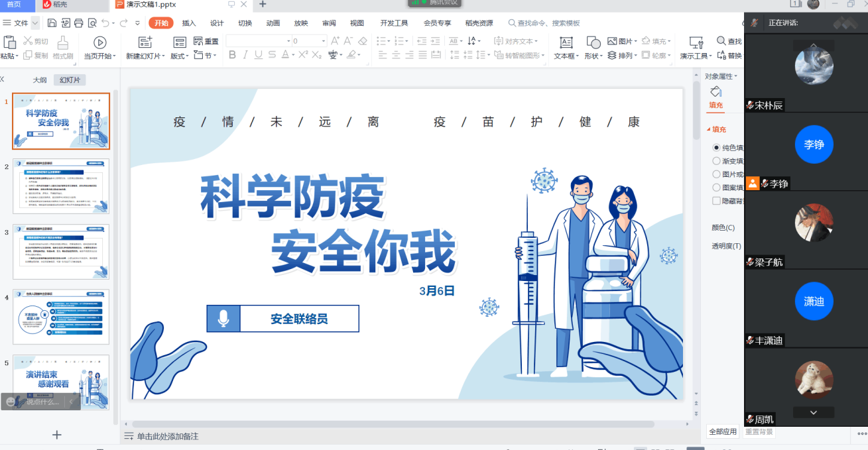Open a new document tab with plus
The image size is (868, 450).
point(263,4)
